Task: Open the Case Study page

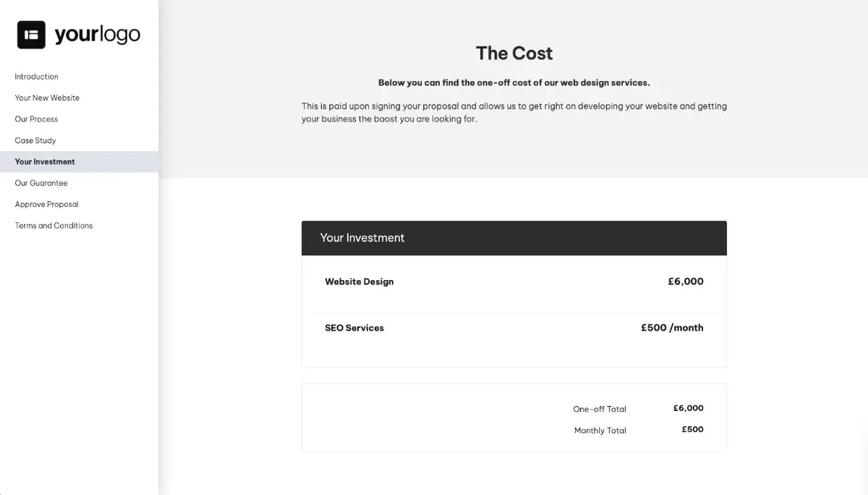Action: coord(35,140)
